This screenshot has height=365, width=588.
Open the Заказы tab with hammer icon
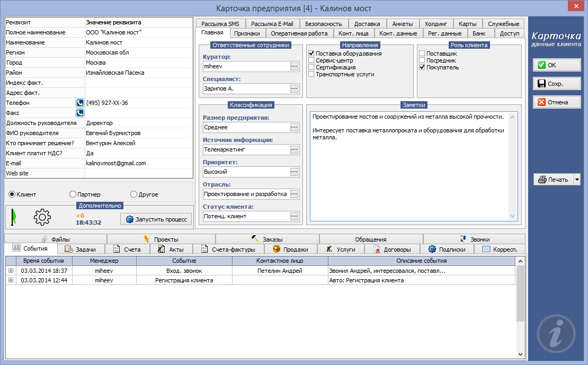point(268,239)
